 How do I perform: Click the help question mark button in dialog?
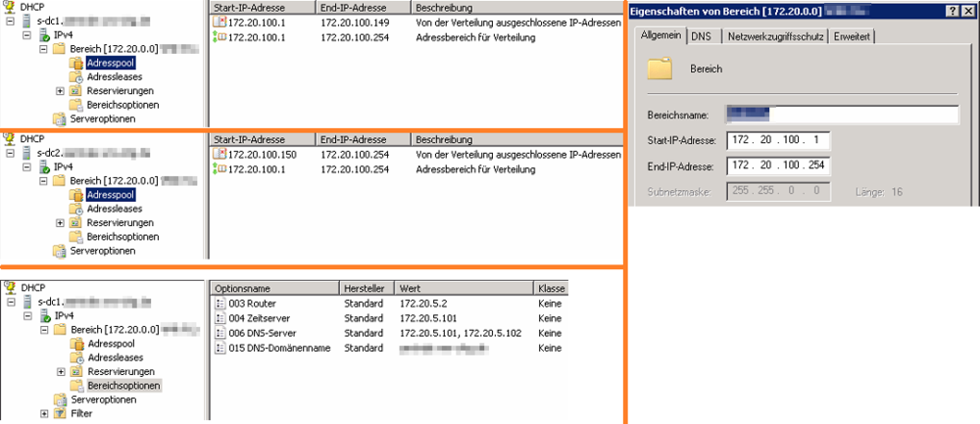click(x=952, y=11)
